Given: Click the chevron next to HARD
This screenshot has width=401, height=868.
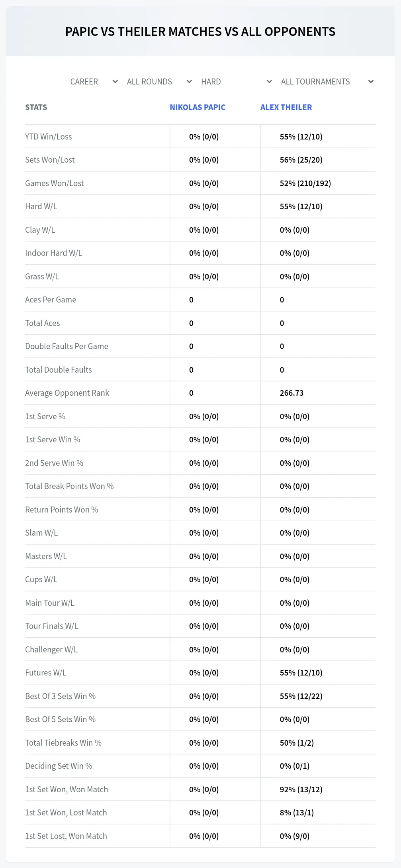Looking at the screenshot, I should coord(269,82).
